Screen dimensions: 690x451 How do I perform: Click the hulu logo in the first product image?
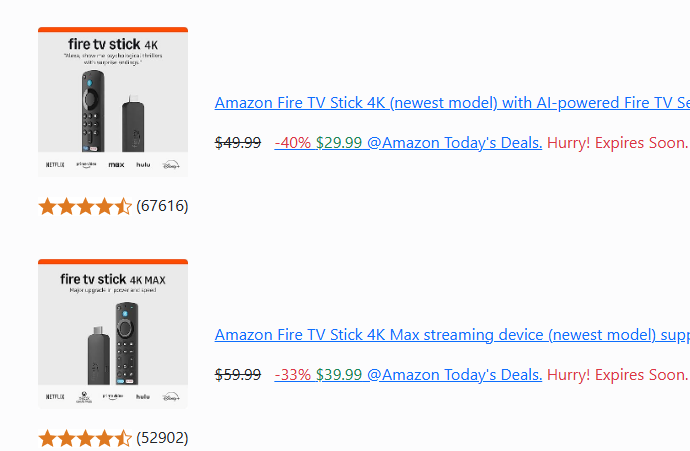143,165
